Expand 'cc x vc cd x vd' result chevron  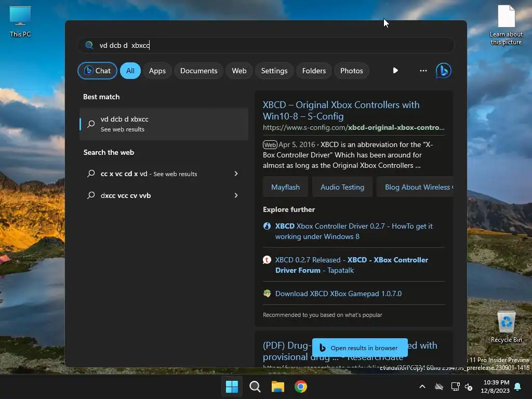(236, 174)
